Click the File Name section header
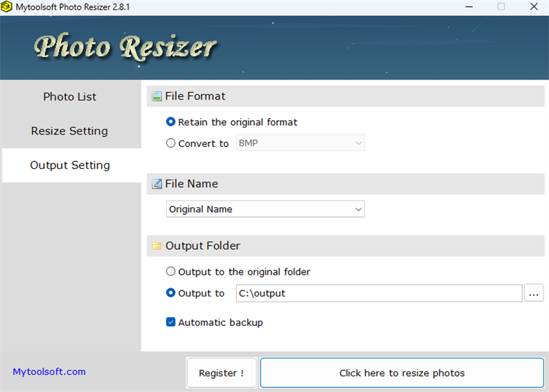This screenshot has height=392, width=549. pyautogui.click(x=346, y=184)
